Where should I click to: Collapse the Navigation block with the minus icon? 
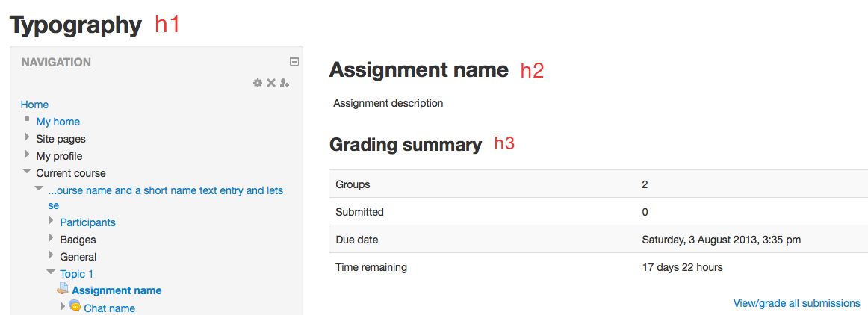(x=294, y=61)
